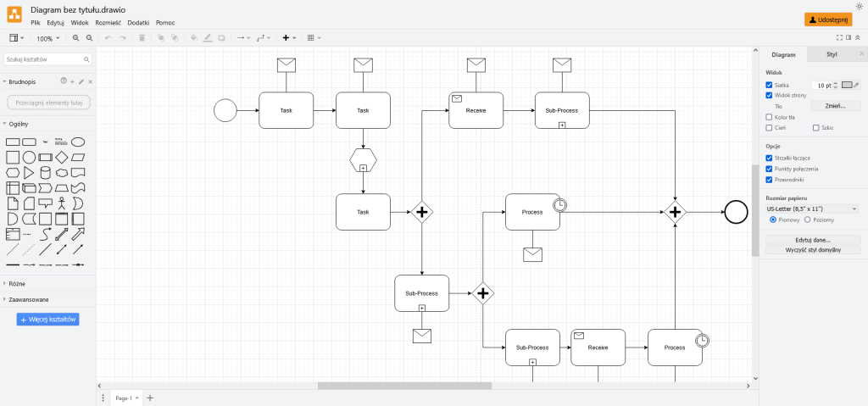Click the Brudnopis edit pencil icon
868x406 pixels.
click(x=81, y=81)
